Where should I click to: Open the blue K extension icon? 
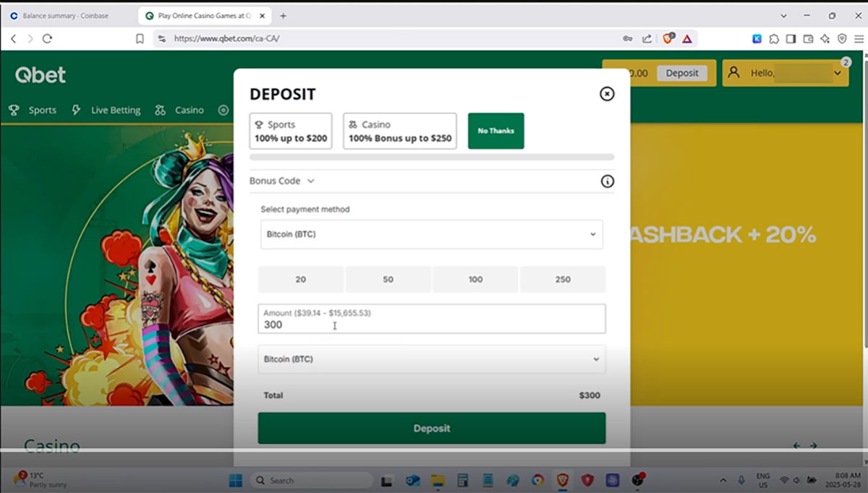coord(757,39)
